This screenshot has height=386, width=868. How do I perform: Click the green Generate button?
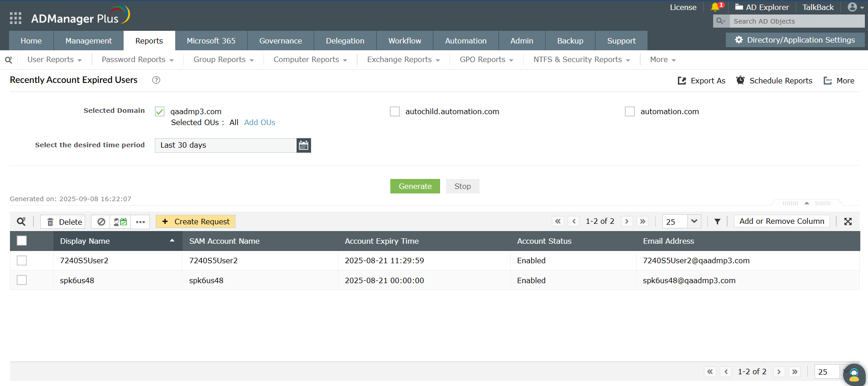415,186
